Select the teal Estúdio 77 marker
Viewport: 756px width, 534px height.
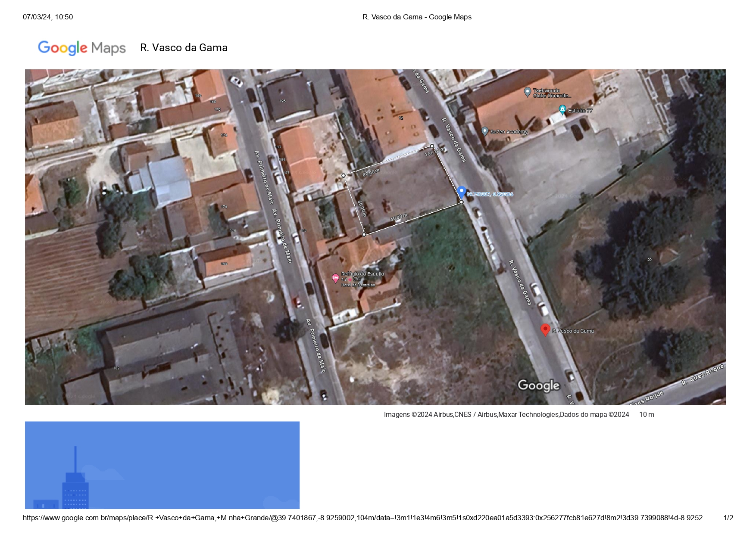click(562, 109)
